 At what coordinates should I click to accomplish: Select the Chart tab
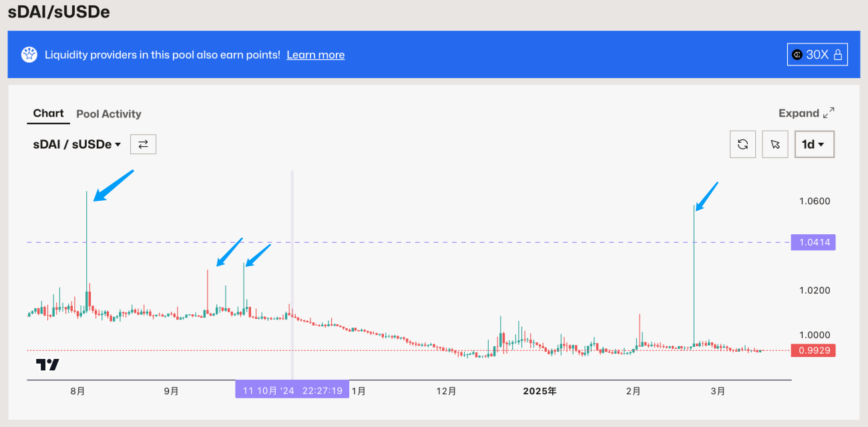point(49,113)
